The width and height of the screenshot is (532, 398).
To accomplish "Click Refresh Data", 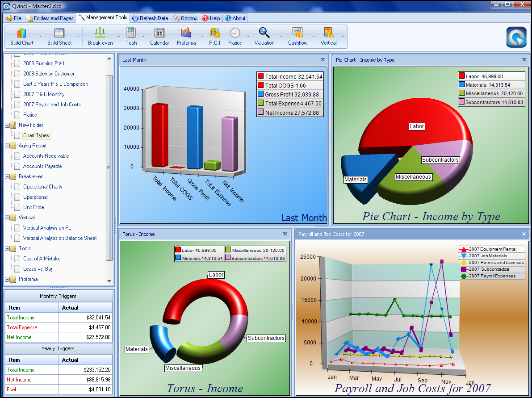I will point(150,18).
